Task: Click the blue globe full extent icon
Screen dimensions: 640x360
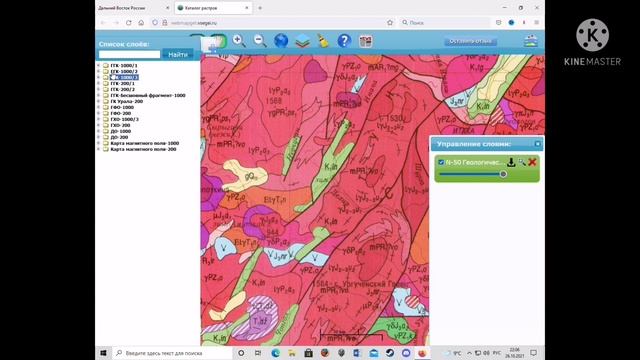Action: tap(281, 41)
